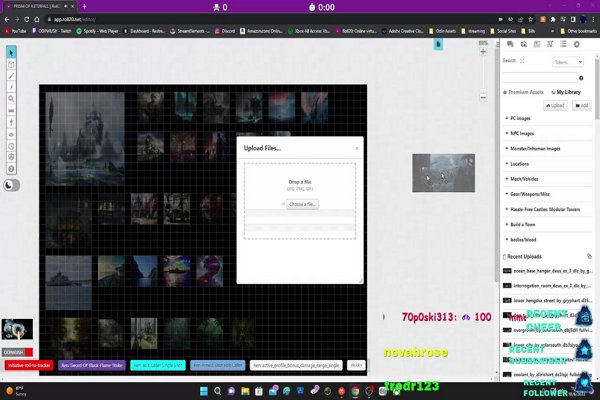The width and height of the screenshot is (600, 400).
Task: Click the zoom out minus button
Action: click(x=483, y=97)
